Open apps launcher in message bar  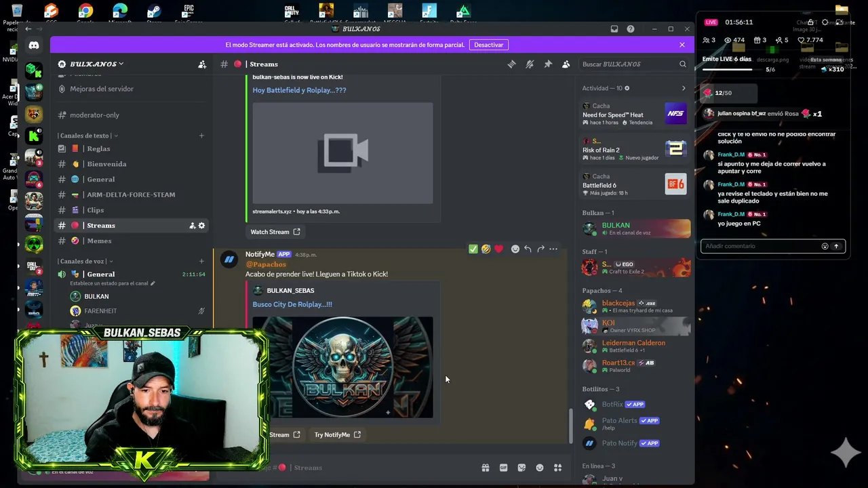point(557,468)
